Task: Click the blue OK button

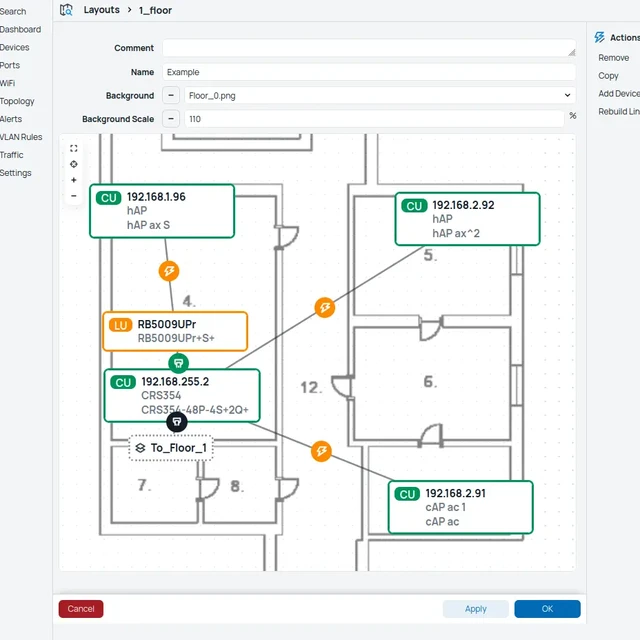Action: (547, 609)
